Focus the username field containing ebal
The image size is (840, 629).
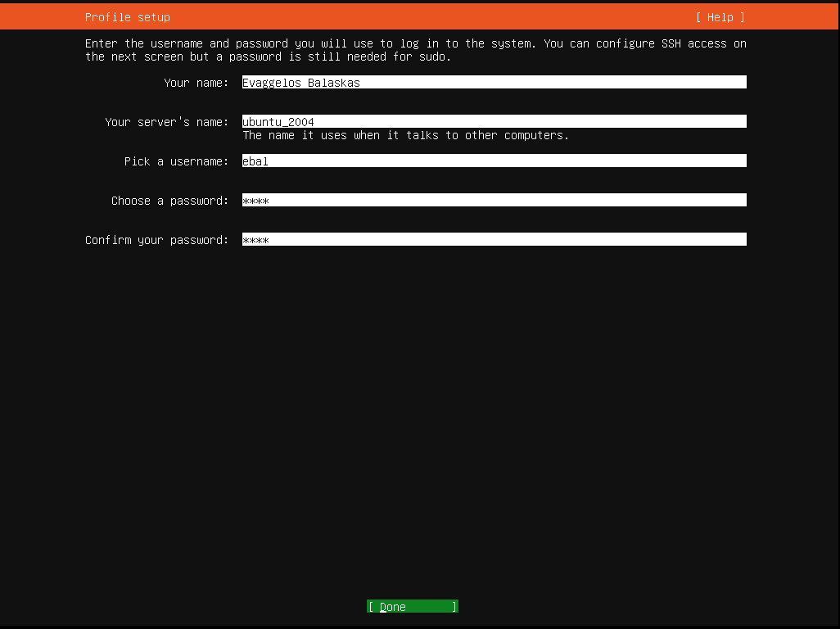click(x=491, y=161)
